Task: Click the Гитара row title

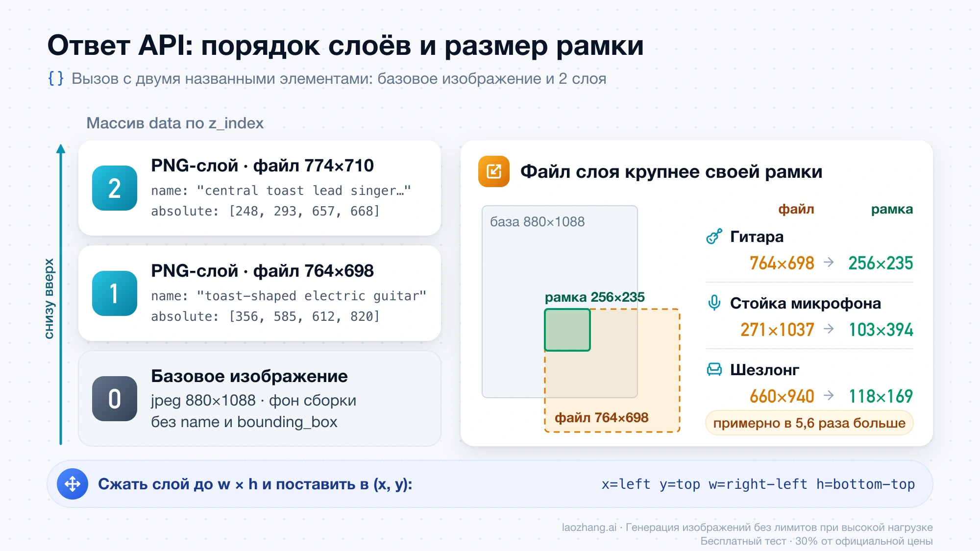Action: 757,237
